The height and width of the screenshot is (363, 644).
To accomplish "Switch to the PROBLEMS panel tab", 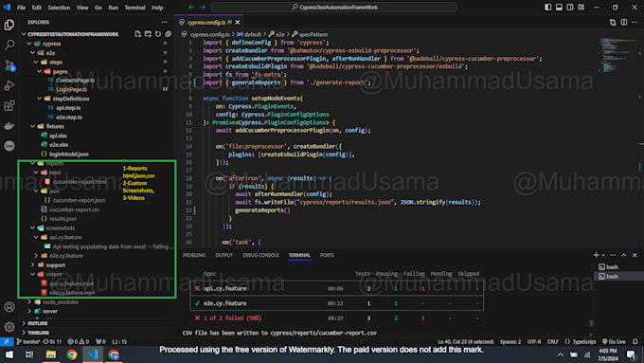I will click(194, 255).
